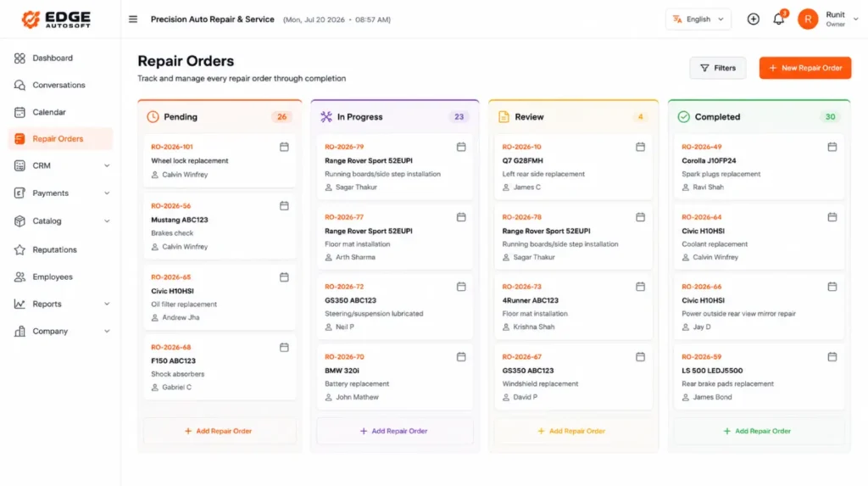Image resolution: width=868 pixels, height=486 pixels.
Task: Click 'Windshield replacement' description text
Action: click(540, 384)
